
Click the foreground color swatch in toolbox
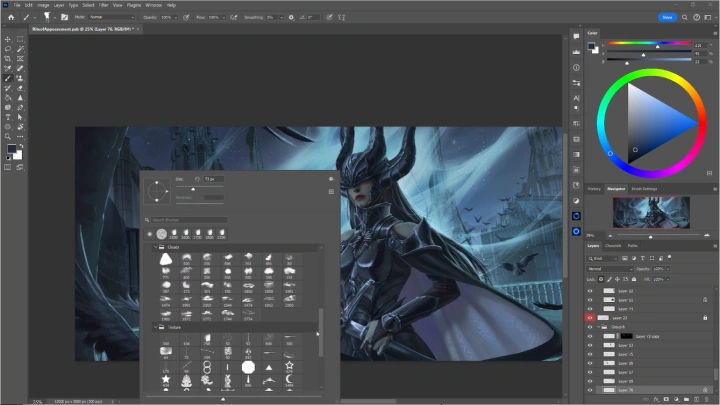[x=11, y=149]
